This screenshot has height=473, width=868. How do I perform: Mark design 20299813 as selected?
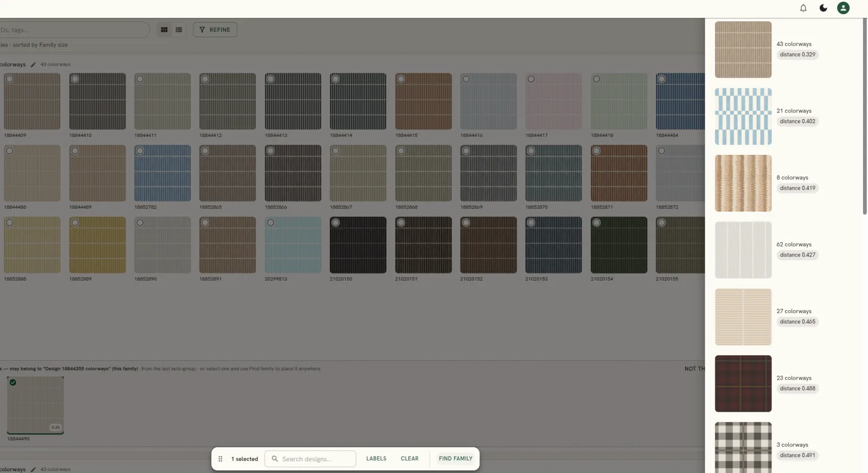pyautogui.click(x=271, y=223)
